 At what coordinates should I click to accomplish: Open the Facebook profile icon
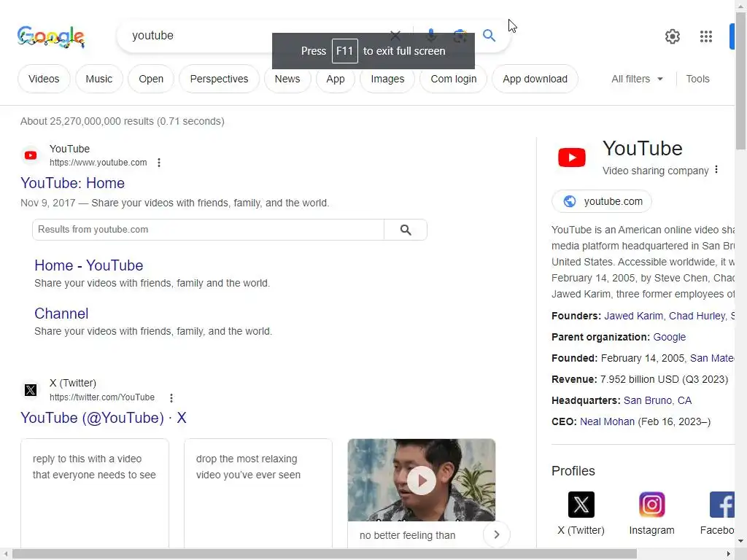[721, 505]
